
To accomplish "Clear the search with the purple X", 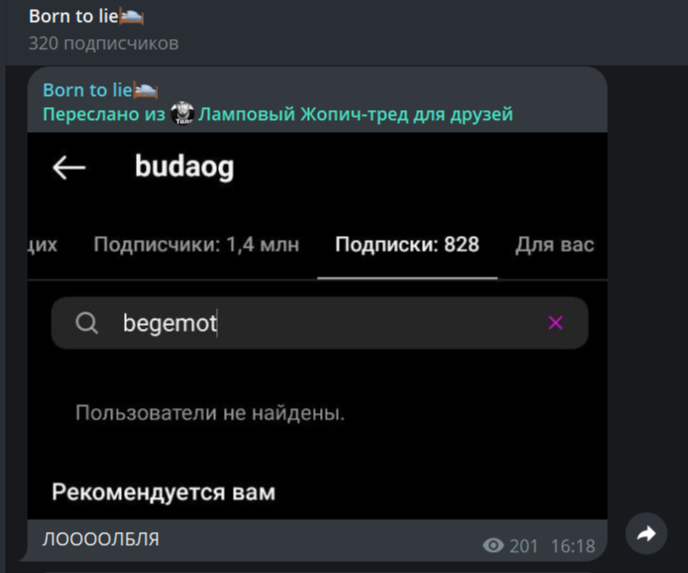I will (555, 323).
